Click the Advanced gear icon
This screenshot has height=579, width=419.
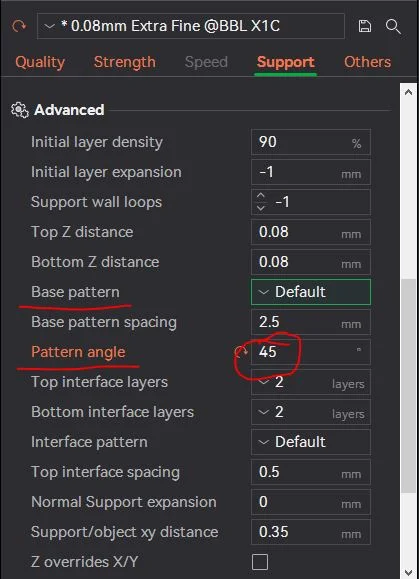(x=20, y=110)
